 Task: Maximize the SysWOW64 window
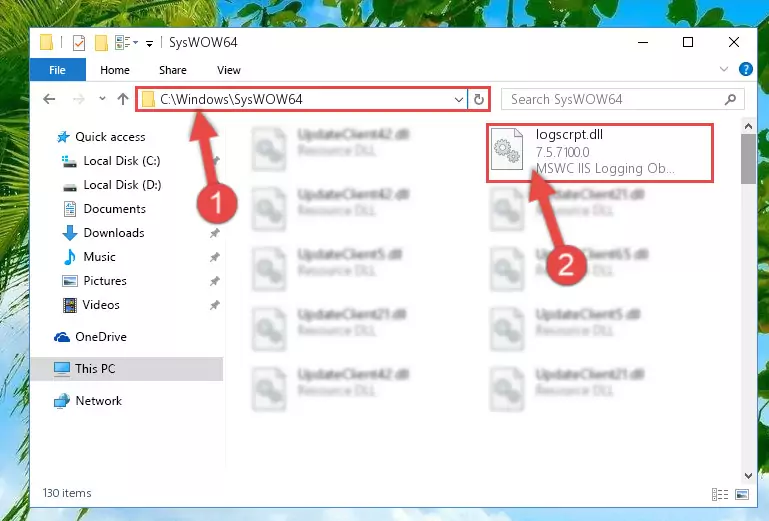(x=688, y=43)
